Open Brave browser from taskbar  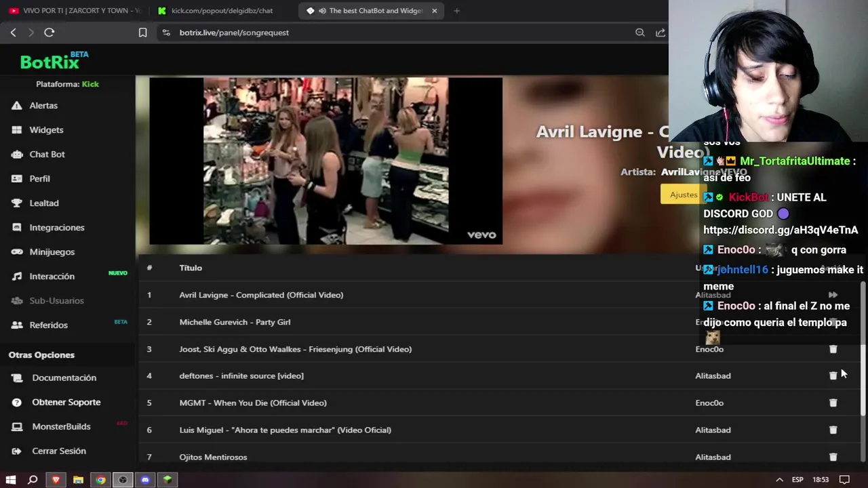(x=56, y=480)
